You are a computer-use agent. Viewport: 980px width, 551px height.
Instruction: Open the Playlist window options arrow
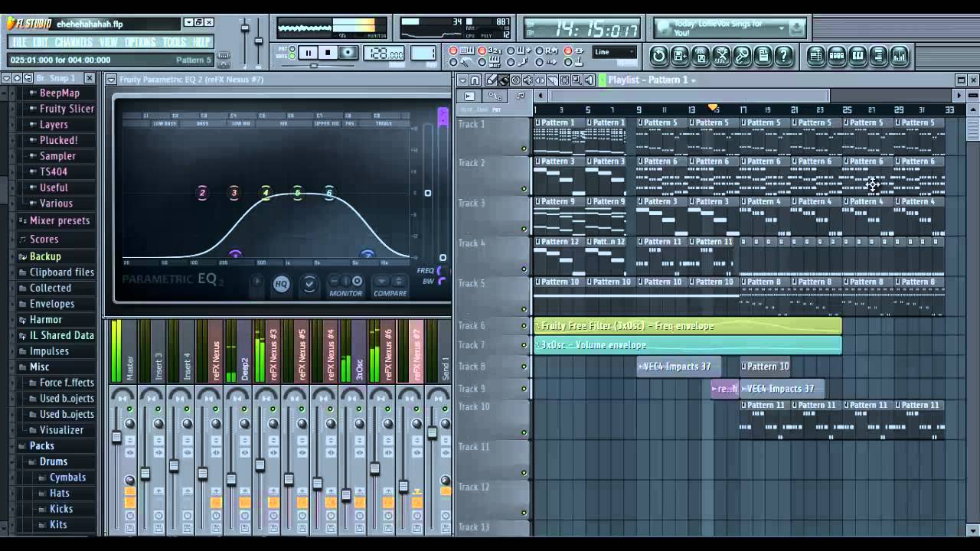tap(462, 80)
